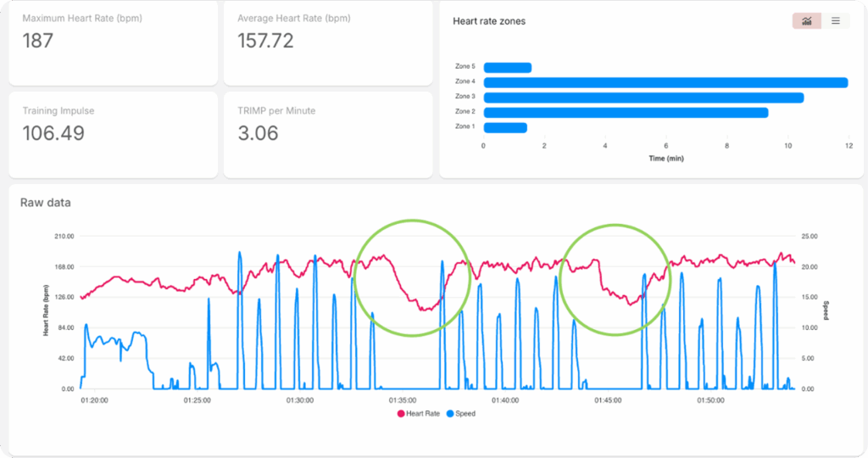The image size is (868, 458).
Task: Click heart rate dip inside second green circle
Action: [630, 301]
